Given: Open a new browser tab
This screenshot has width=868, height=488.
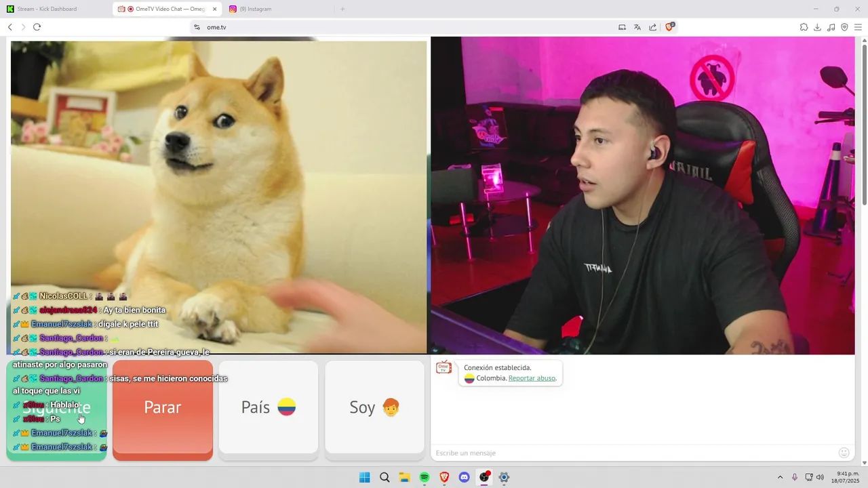Looking at the screenshot, I should 342,9.
